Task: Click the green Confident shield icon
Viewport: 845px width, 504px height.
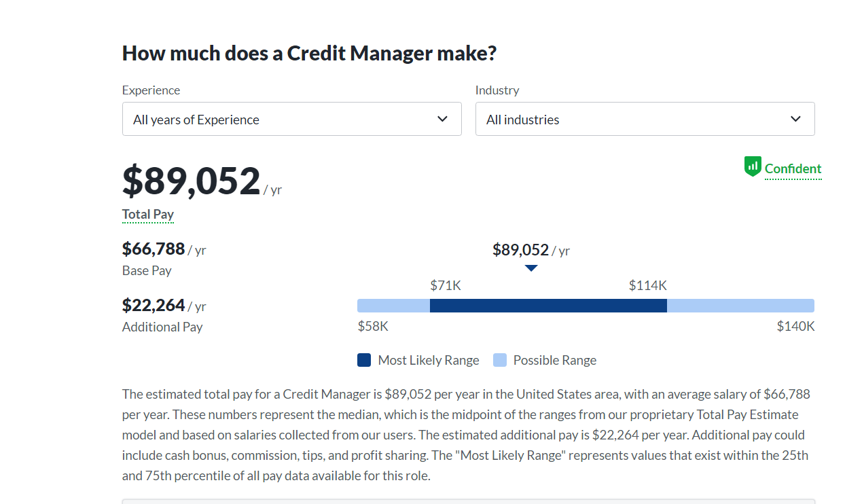Action: (753, 166)
